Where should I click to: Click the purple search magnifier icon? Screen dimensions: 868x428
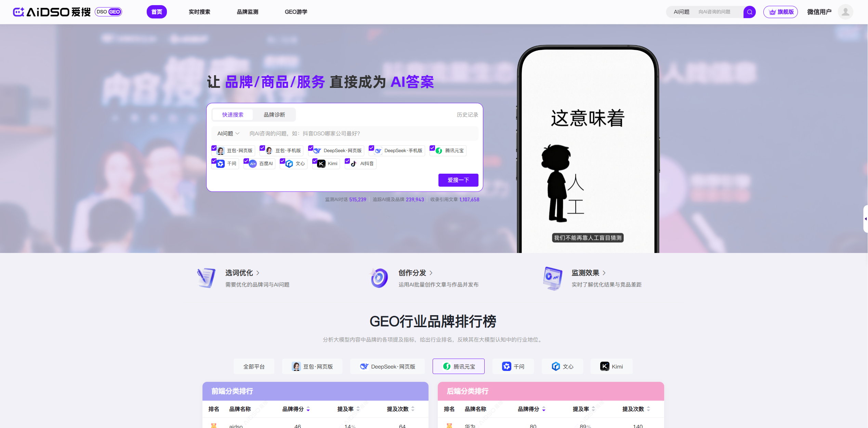click(x=749, y=12)
